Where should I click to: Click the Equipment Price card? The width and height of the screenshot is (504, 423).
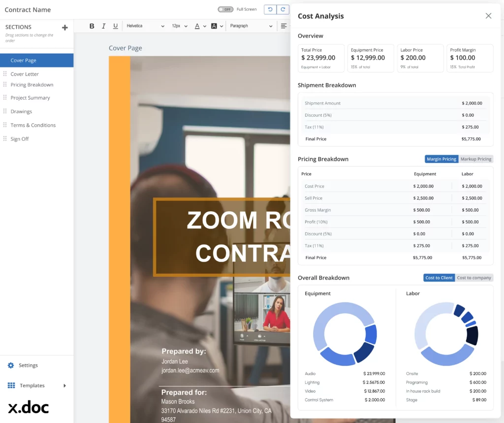coord(371,58)
